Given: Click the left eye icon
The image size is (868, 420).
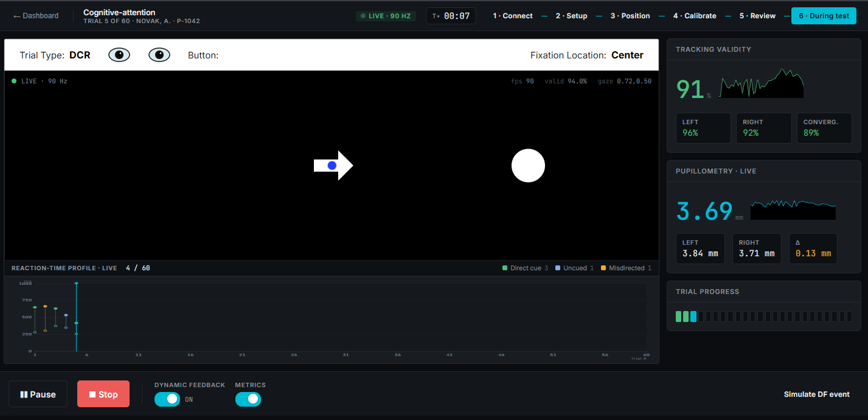Looking at the screenshot, I should pos(119,55).
